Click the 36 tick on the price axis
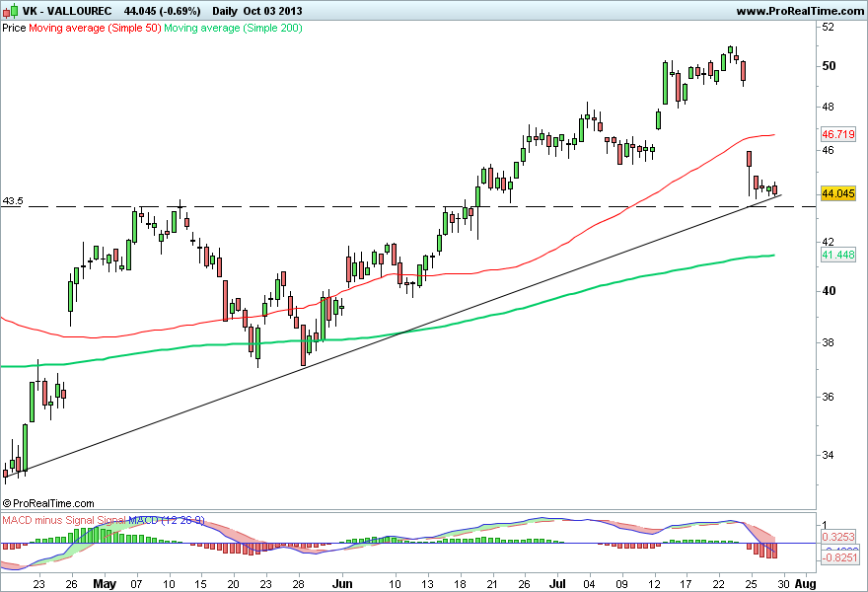 pos(829,397)
